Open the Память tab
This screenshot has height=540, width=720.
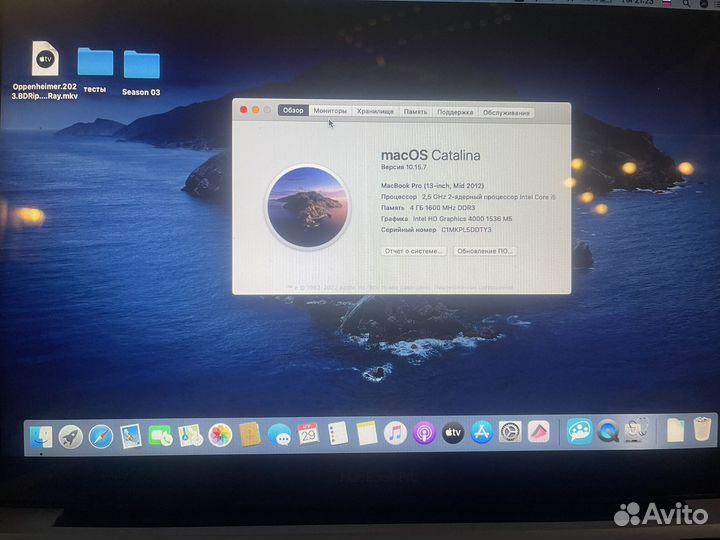415,112
